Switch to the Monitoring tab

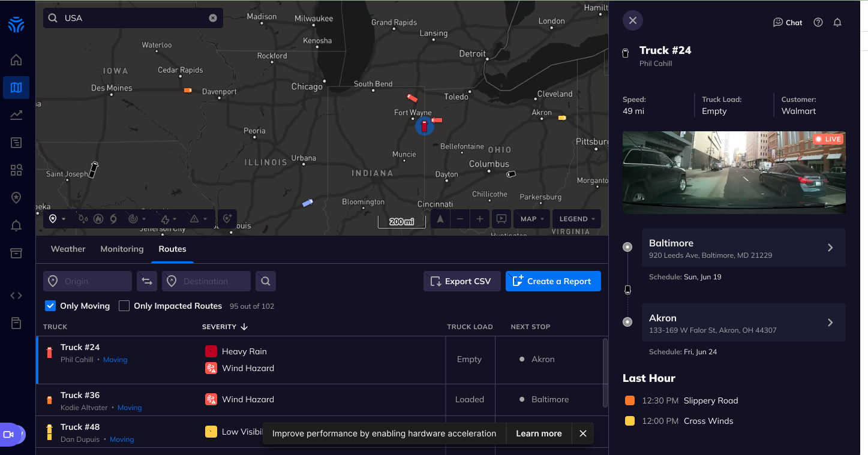pyautogui.click(x=122, y=249)
